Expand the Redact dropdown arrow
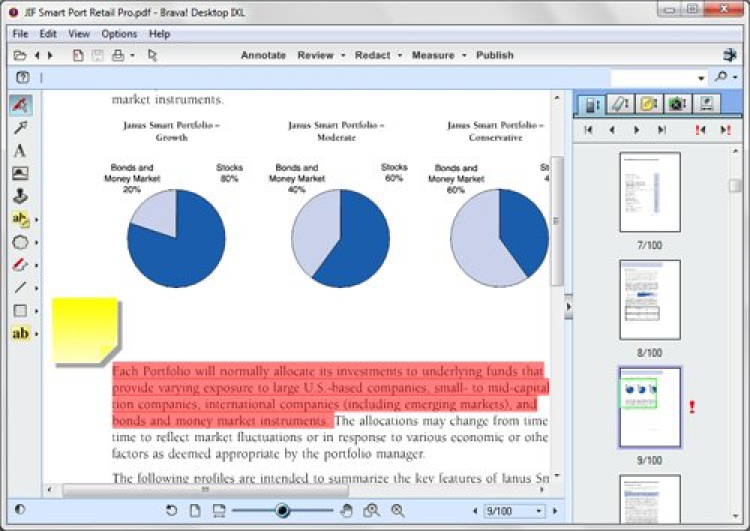Viewport: 750px width, 531px height. tap(400, 55)
